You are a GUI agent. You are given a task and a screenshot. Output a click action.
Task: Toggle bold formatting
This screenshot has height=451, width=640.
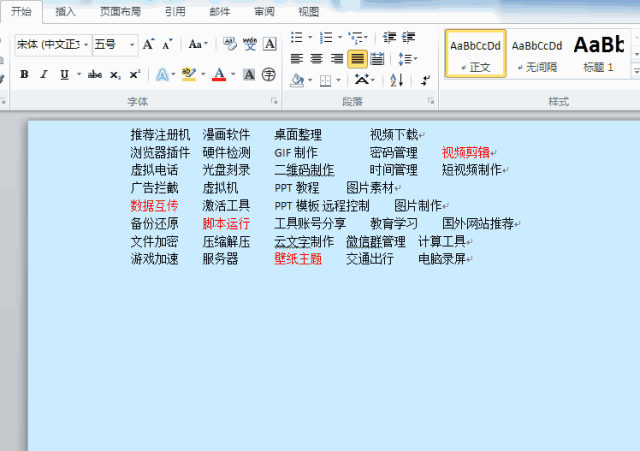pos(24,74)
